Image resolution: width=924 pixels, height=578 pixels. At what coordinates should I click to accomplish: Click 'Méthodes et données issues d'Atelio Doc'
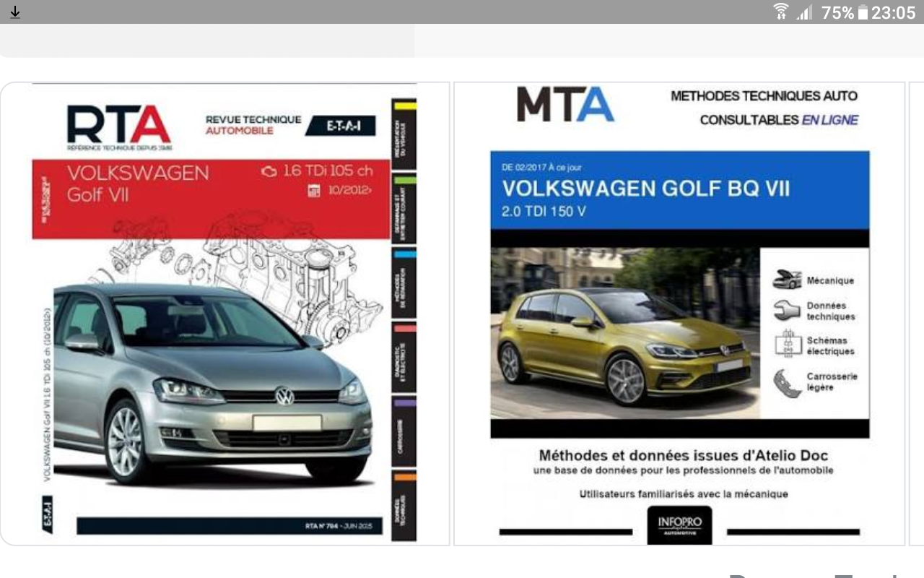[x=683, y=455]
